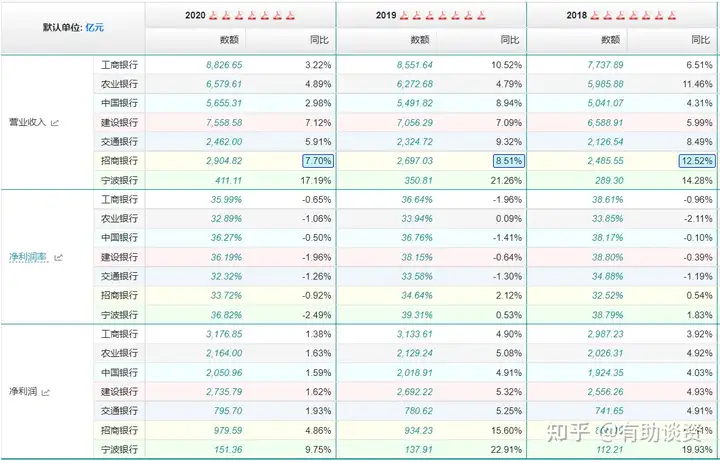720x462 pixels.
Task: Select the revenue value 2,462.00
Action: 224,142
